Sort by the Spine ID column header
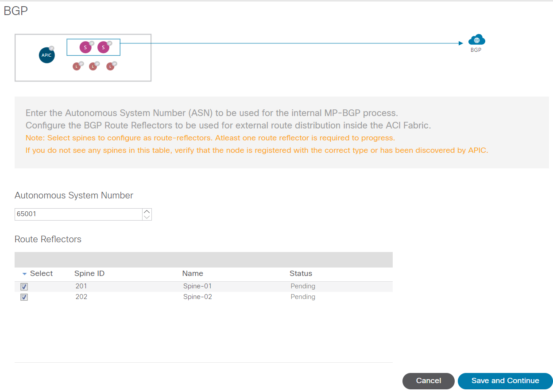 (89, 273)
